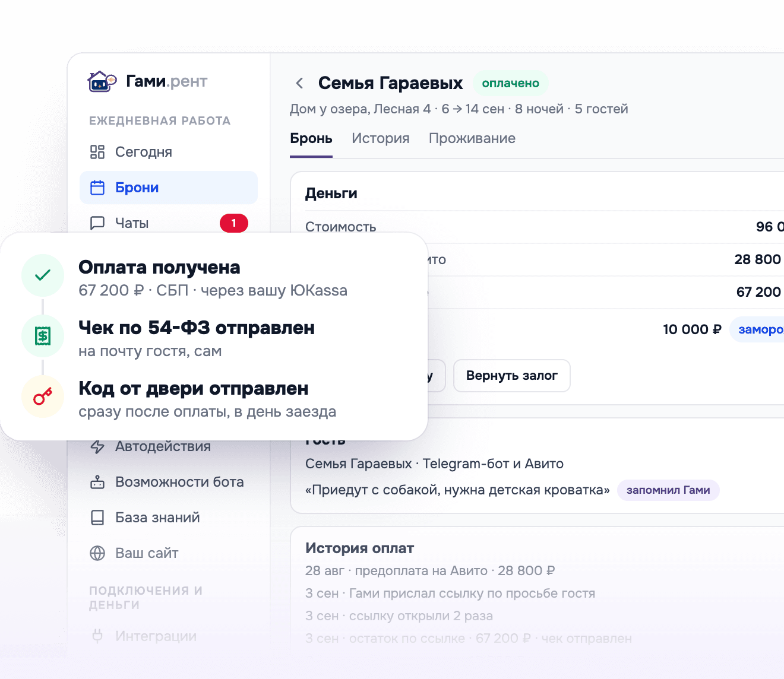Click the Гами.рент robot house logo
The height and width of the screenshot is (679, 784).
(102, 81)
